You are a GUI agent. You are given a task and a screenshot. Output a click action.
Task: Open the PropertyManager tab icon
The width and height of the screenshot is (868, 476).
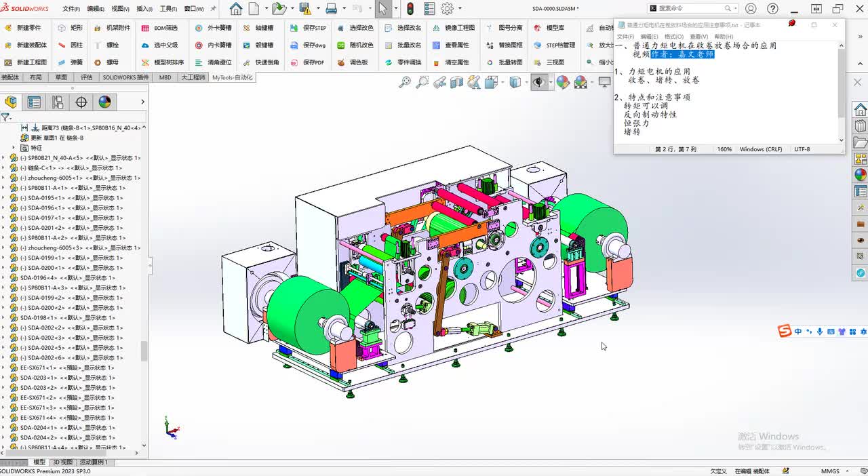click(34, 102)
